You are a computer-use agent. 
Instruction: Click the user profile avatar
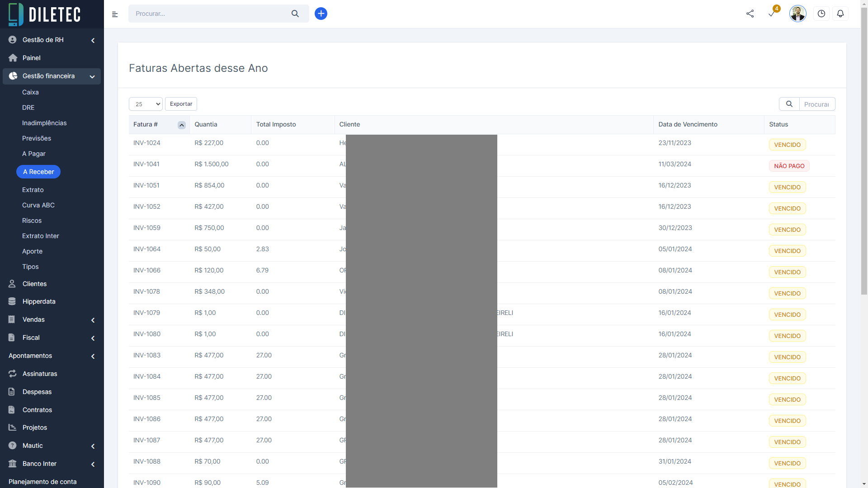797,14
